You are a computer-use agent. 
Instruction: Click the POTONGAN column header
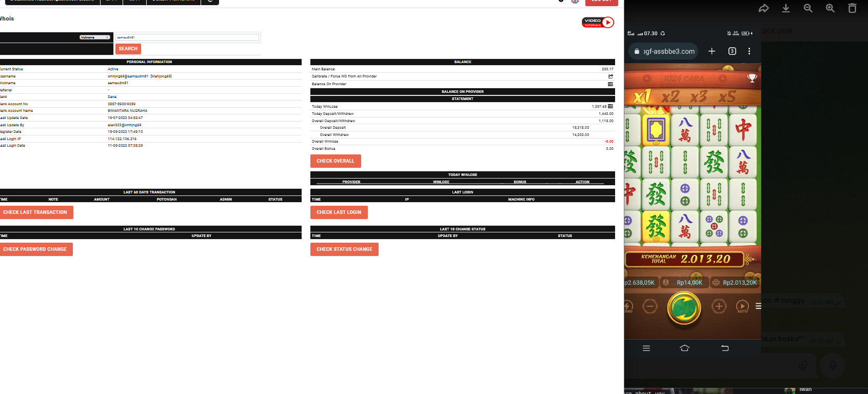point(167,200)
